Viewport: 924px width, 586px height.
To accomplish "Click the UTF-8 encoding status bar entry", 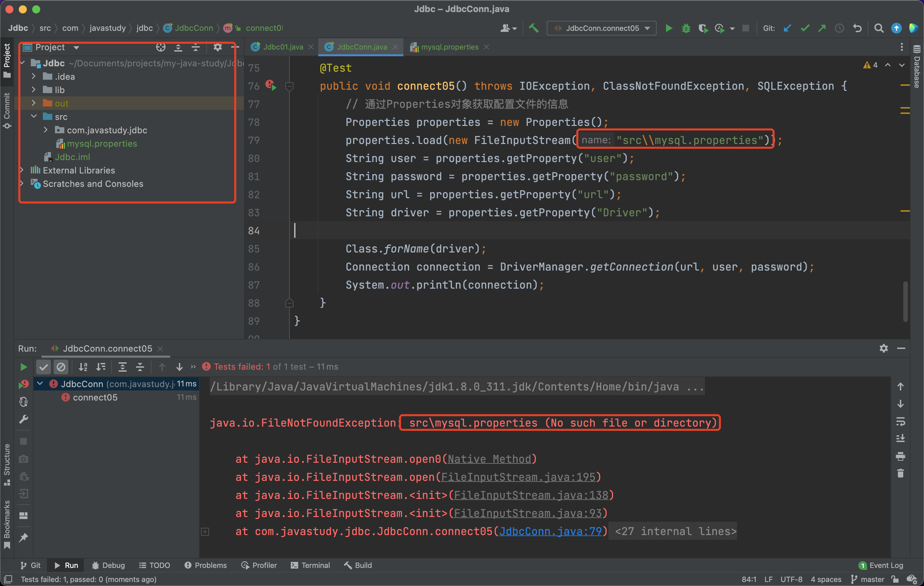I will 791,580.
